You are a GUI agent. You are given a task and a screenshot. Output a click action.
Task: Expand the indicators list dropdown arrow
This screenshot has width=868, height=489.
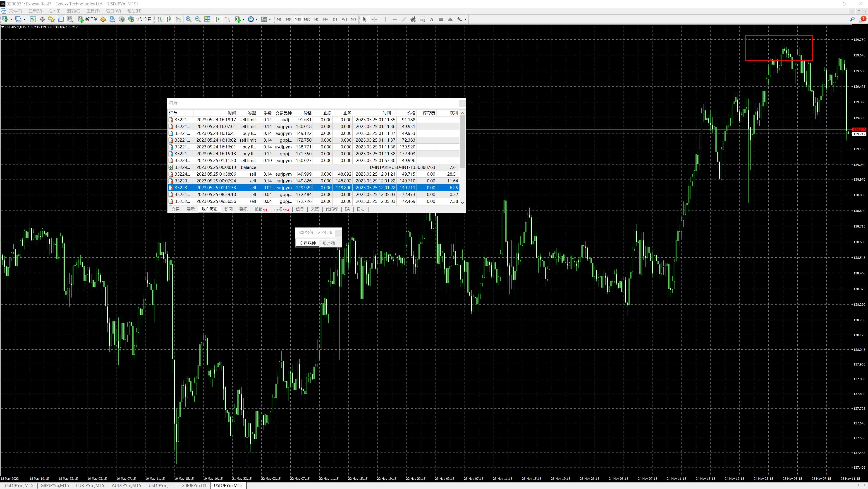point(243,19)
